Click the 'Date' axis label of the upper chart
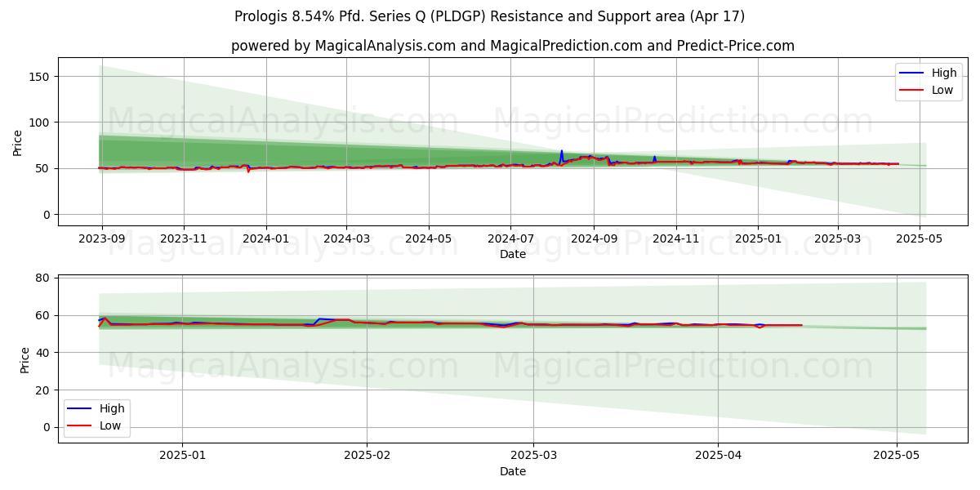Screen dimensions: 980x490 coord(512,255)
